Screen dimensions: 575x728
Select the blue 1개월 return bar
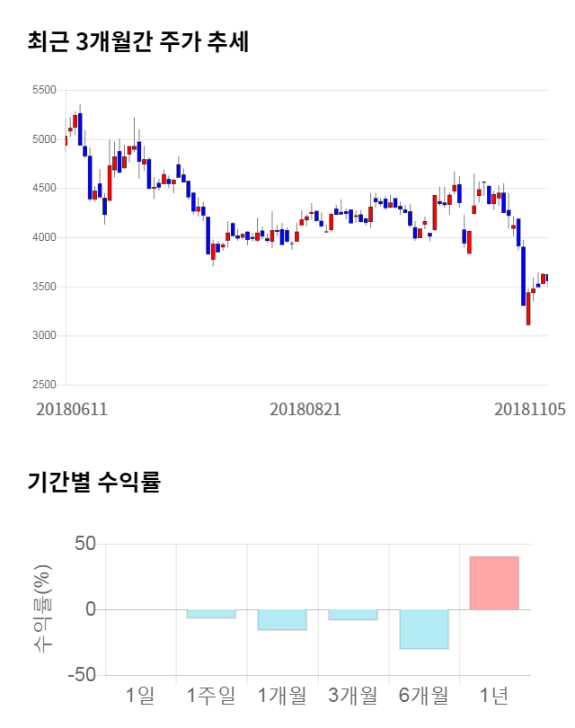pyautogui.click(x=281, y=619)
